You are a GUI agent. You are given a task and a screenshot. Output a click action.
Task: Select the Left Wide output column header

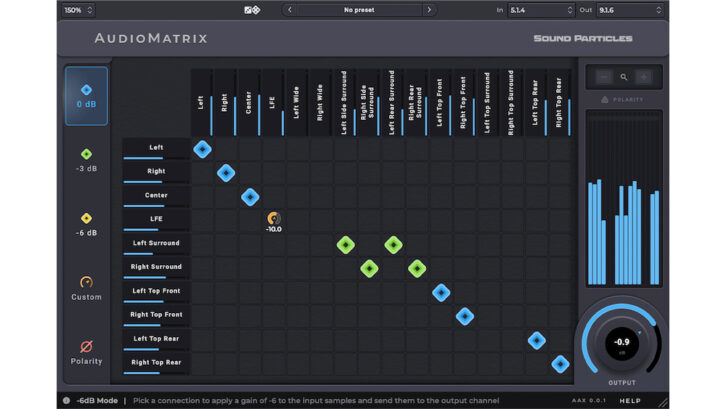click(x=297, y=103)
